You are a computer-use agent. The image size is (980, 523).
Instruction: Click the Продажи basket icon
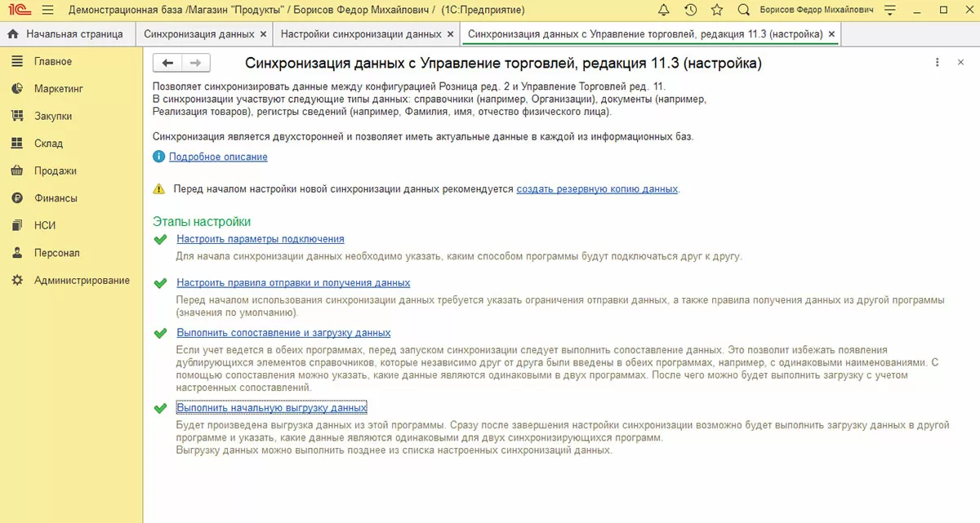(16, 171)
